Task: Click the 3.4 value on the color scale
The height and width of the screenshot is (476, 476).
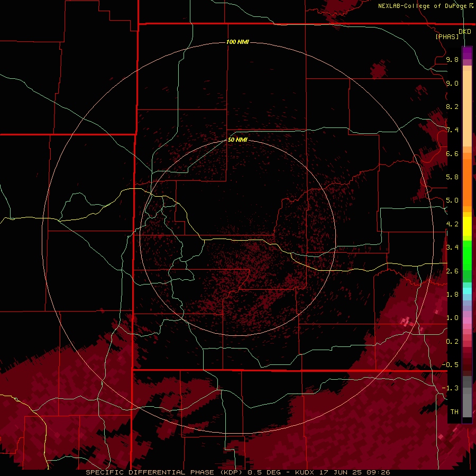Action: click(x=452, y=248)
